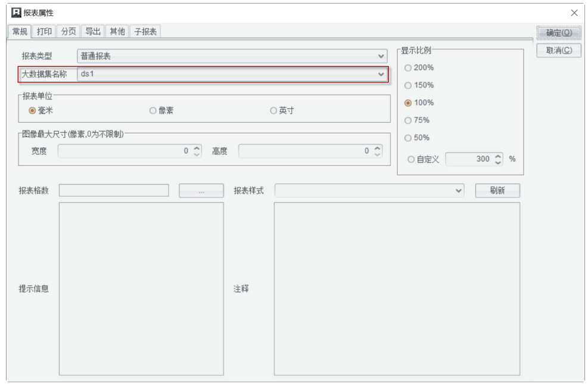Click into the 提示信息 text area

141,289
